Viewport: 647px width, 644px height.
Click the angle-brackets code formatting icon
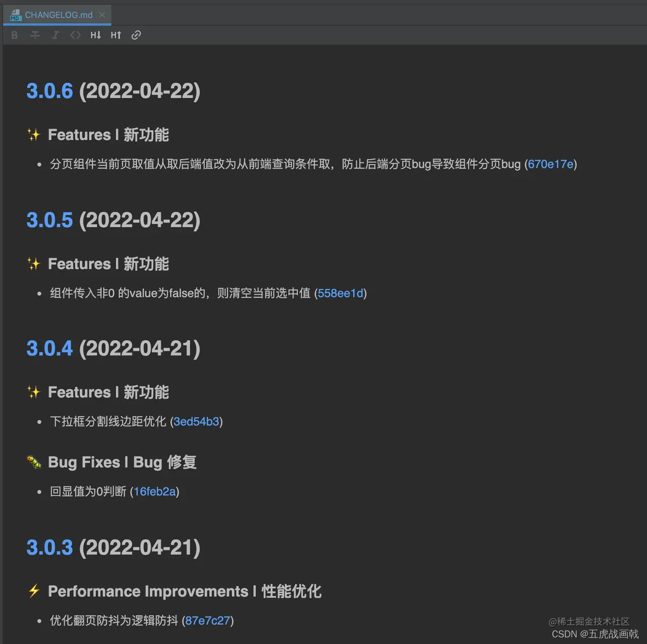pos(75,35)
